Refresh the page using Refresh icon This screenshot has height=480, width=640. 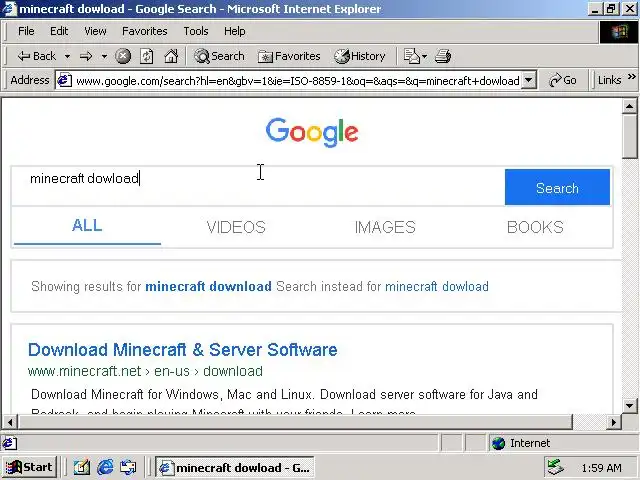pyautogui.click(x=147, y=56)
